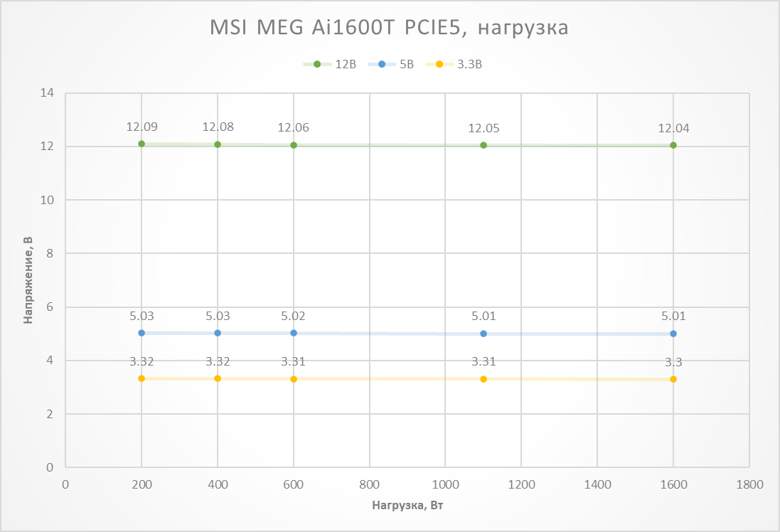
Task: Click the data label 5.02
Action: tap(294, 316)
